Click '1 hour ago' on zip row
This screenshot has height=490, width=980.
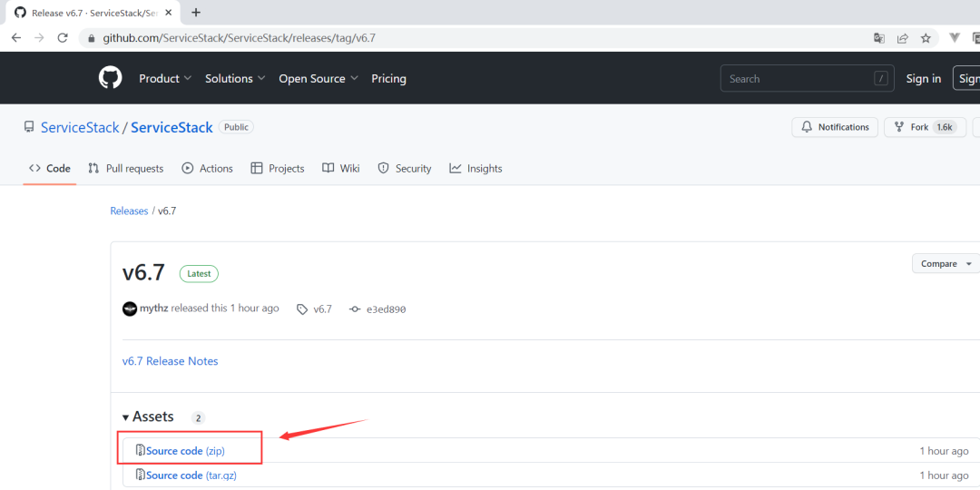944,451
